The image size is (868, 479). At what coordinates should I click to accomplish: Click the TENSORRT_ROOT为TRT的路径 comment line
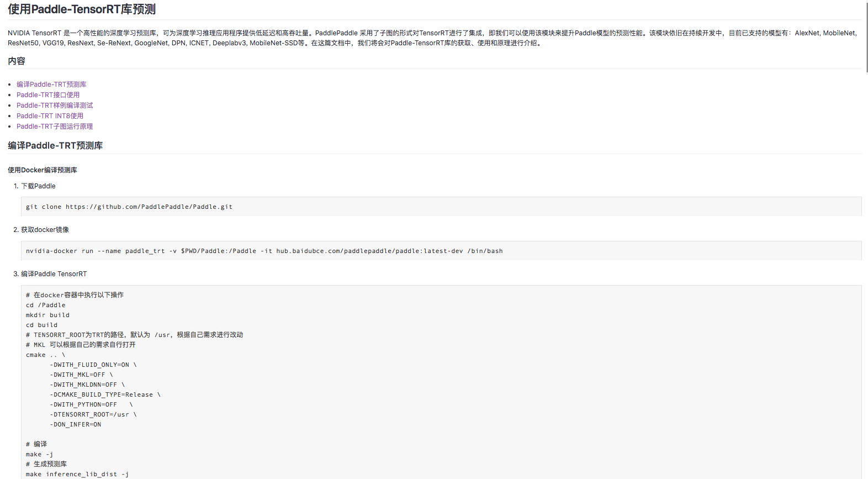[135, 335]
